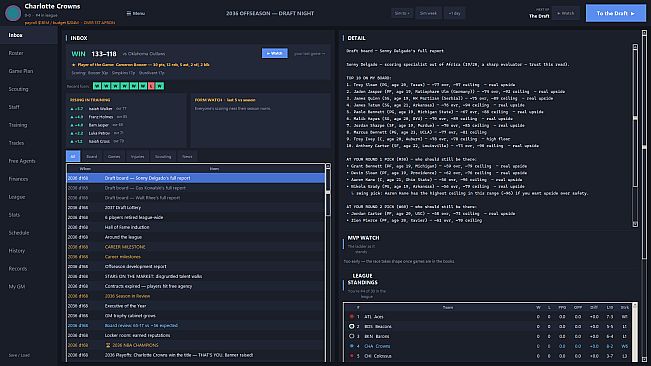
Task: Open the Trades page
Action: tap(28, 143)
